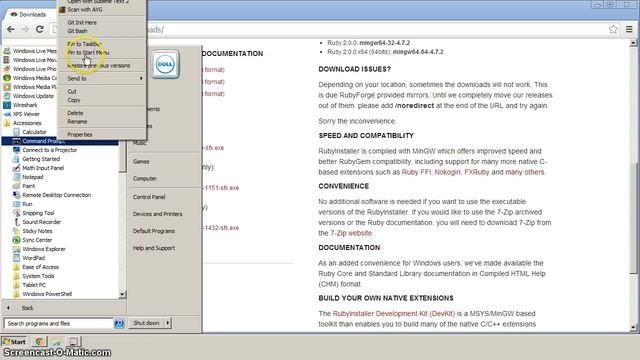Open Snipping Tool icon
This screenshot has width=640, height=360.
pyautogui.click(x=16, y=213)
